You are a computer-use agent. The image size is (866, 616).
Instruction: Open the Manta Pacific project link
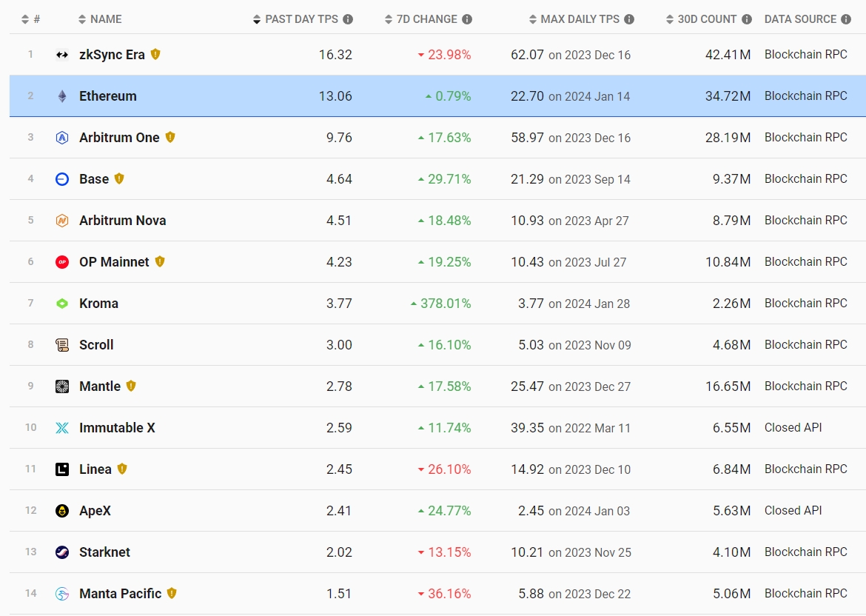click(x=121, y=593)
